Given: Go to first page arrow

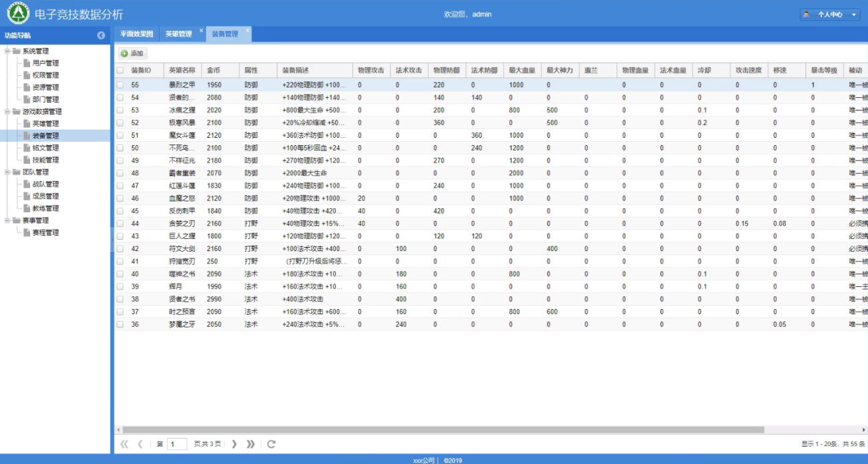Looking at the screenshot, I should 124,444.
